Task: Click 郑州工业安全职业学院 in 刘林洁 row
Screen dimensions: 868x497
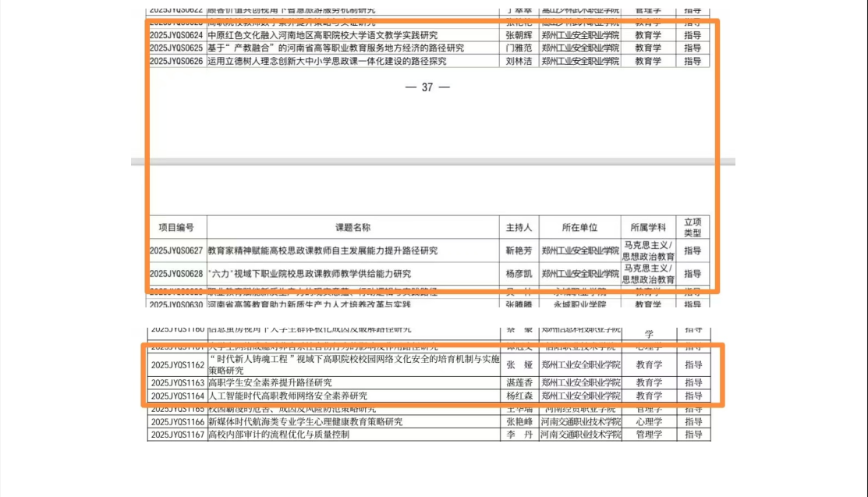Action: pos(580,61)
